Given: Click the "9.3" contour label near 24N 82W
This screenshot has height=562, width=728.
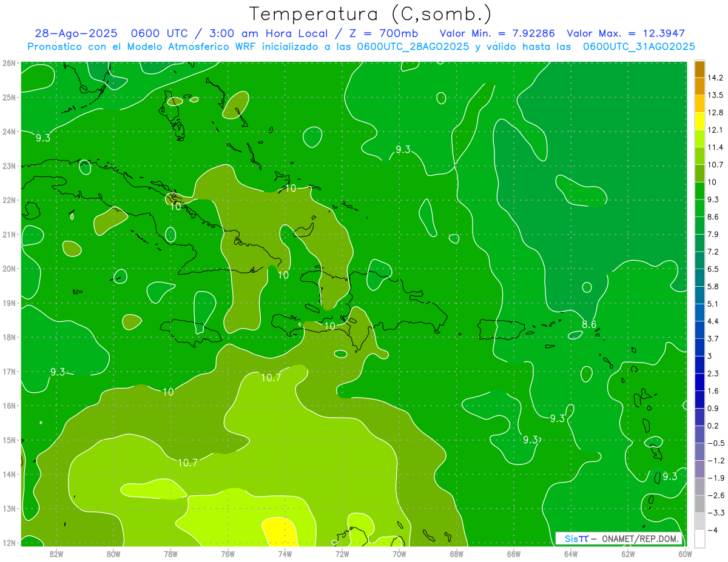Looking at the screenshot, I should click(43, 138).
